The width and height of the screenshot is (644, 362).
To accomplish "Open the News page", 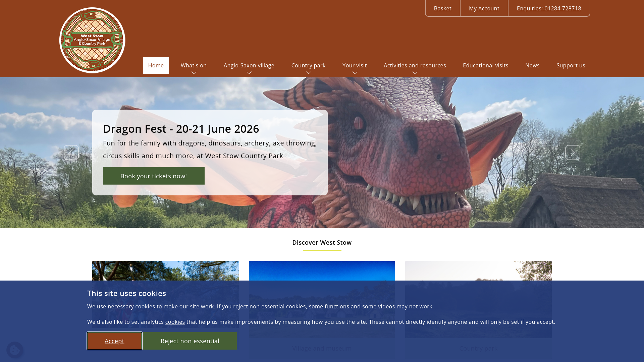I will (532, 65).
